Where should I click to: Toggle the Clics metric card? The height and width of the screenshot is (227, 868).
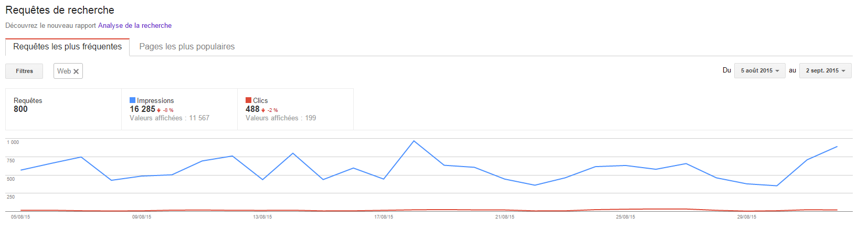point(295,109)
